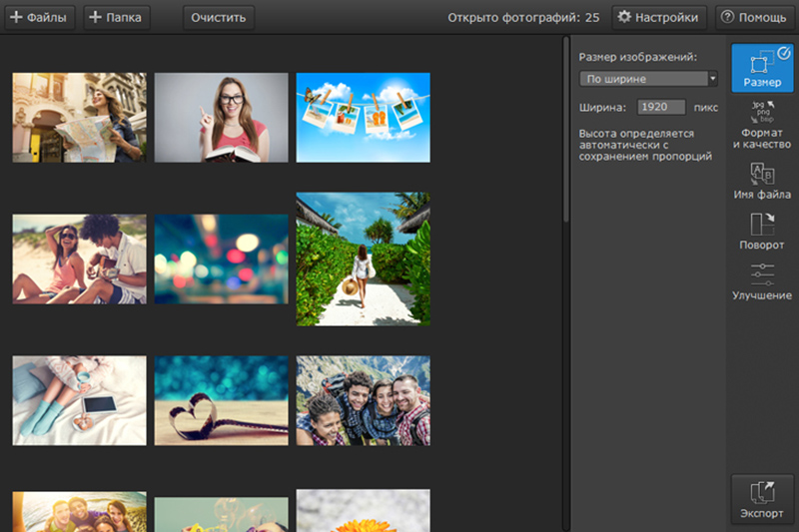Click the Экспорт export button

(762, 499)
